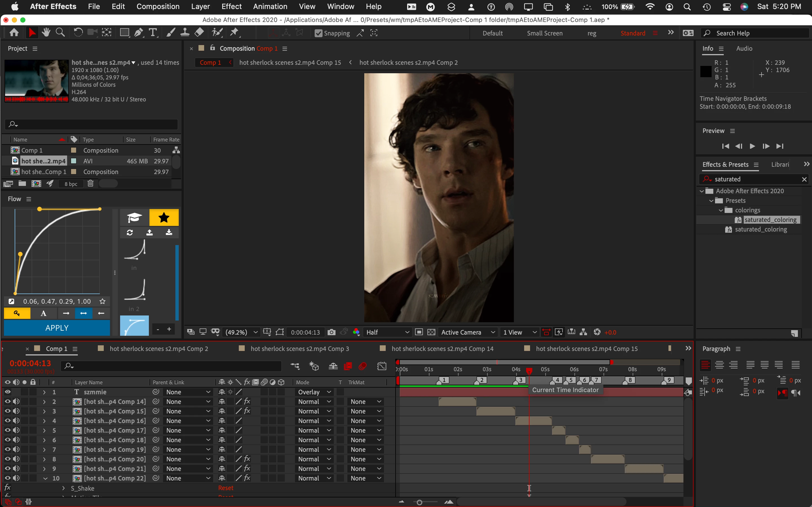This screenshot has width=812, height=507.
Task: Switch to hot sherlock Comp 3 tab
Action: 299,348
